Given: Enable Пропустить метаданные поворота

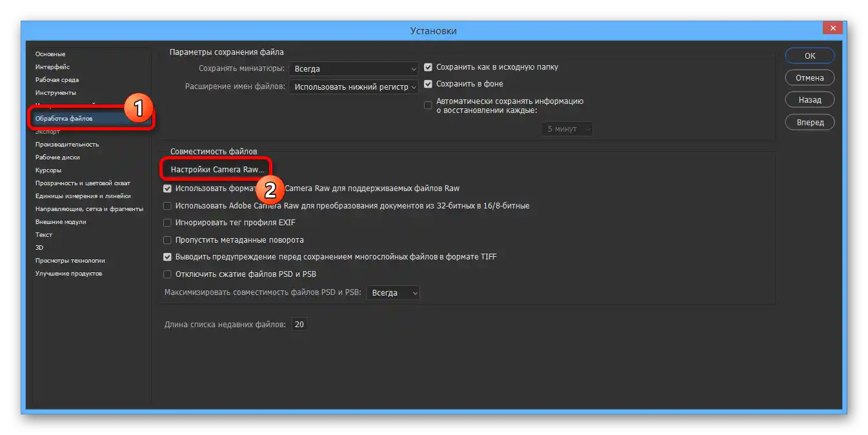Looking at the screenshot, I should (x=168, y=240).
